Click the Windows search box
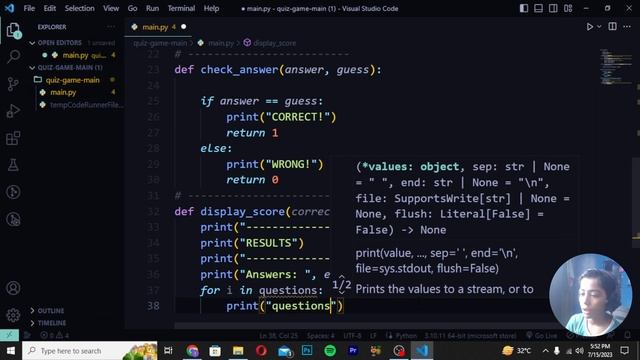Image resolution: width=640 pixels, height=360 pixels. 90,351
